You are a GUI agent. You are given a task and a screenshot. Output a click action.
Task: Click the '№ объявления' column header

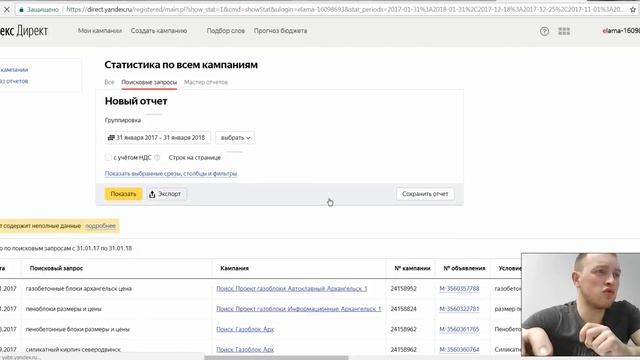coord(464,269)
